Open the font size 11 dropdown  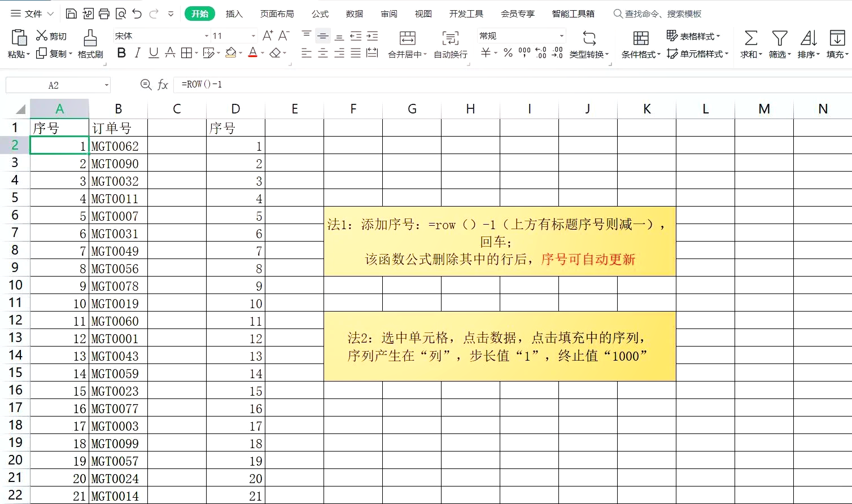[253, 36]
